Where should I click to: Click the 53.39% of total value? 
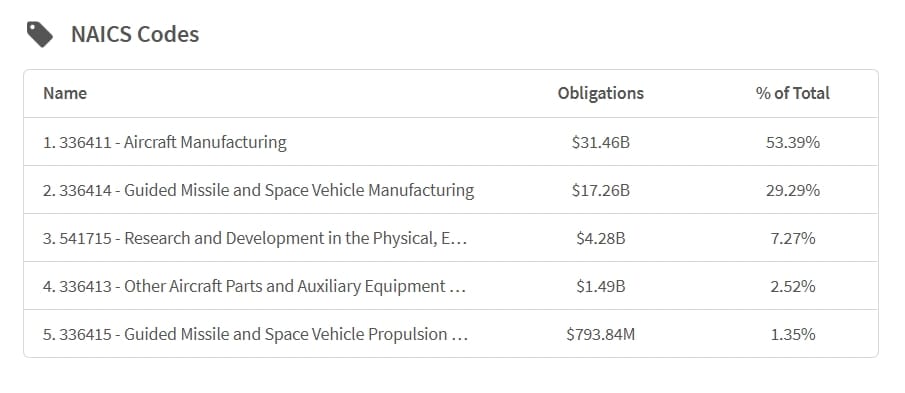pyautogui.click(x=792, y=142)
